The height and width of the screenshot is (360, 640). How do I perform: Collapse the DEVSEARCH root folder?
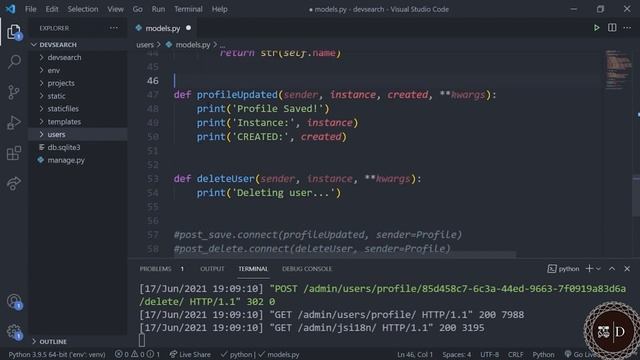click(x=78, y=44)
